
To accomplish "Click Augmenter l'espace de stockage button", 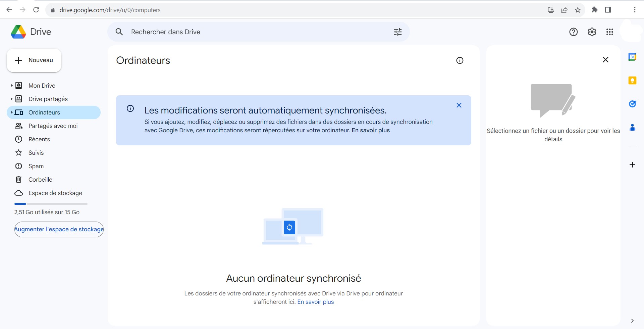I will coord(59,229).
